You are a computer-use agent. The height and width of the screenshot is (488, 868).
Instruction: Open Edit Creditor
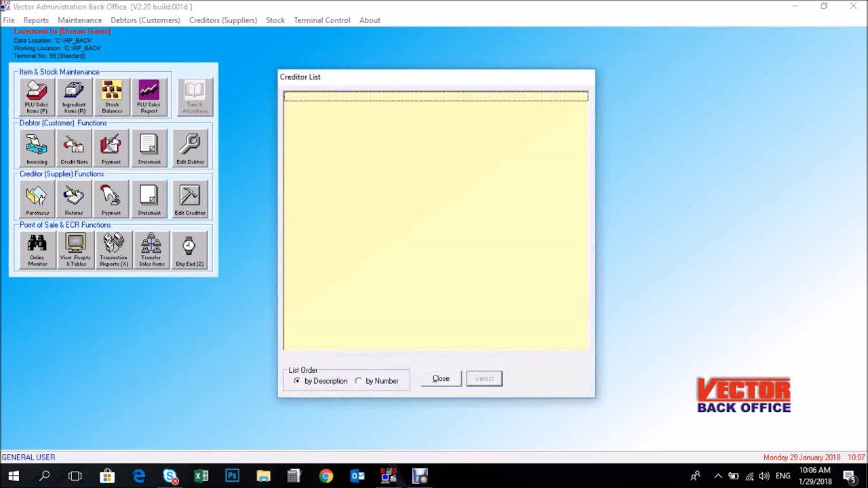coord(190,199)
